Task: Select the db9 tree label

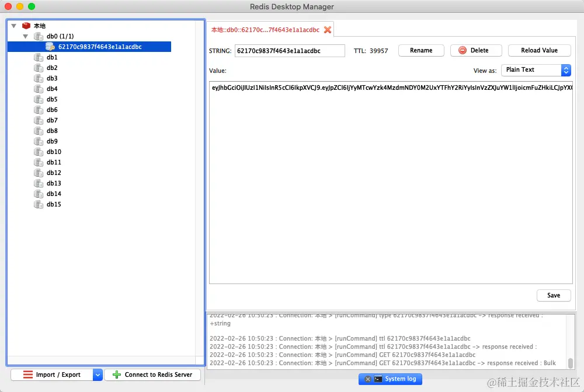Action: point(52,141)
